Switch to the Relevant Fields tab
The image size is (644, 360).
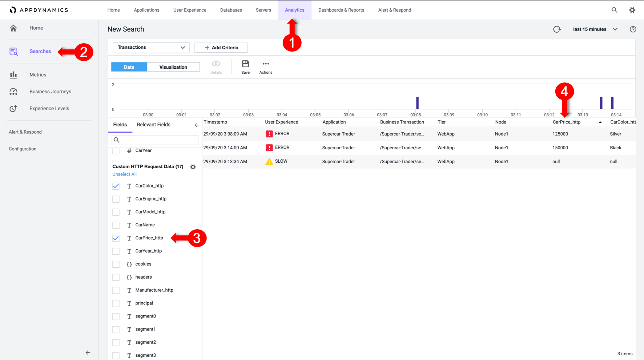point(153,125)
